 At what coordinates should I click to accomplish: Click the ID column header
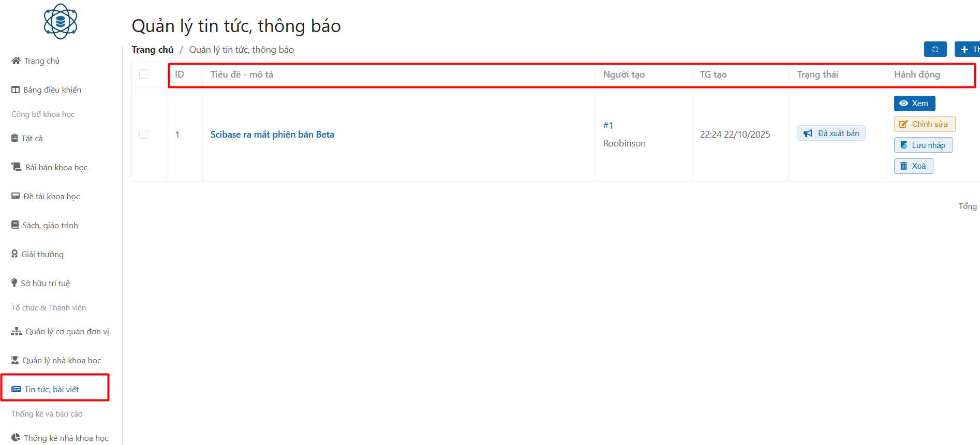click(179, 75)
